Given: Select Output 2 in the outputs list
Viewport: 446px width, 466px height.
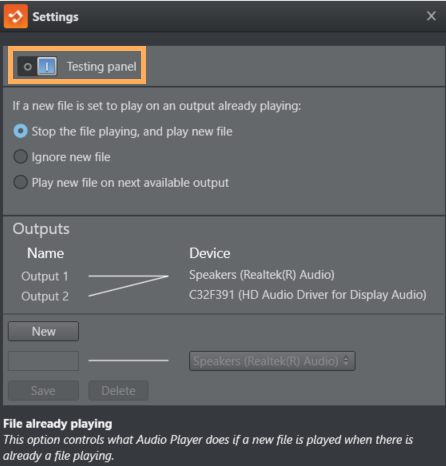Looking at the screenshot, I should point(45,296).
